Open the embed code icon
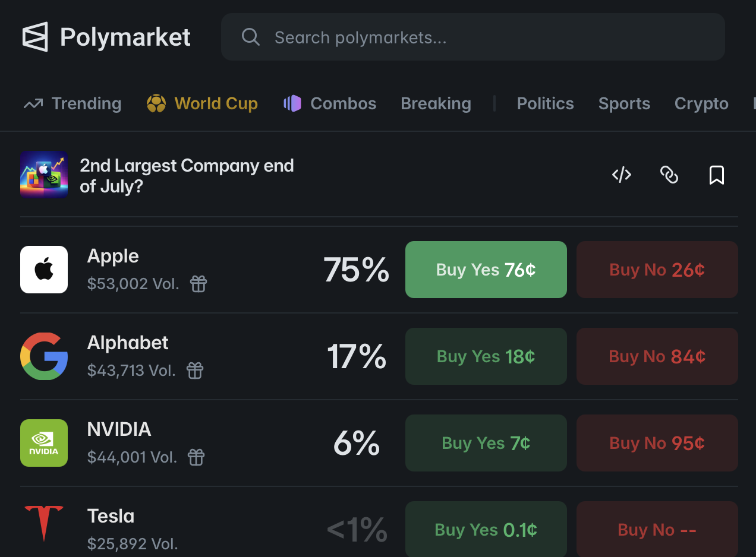 pos(622,175)
